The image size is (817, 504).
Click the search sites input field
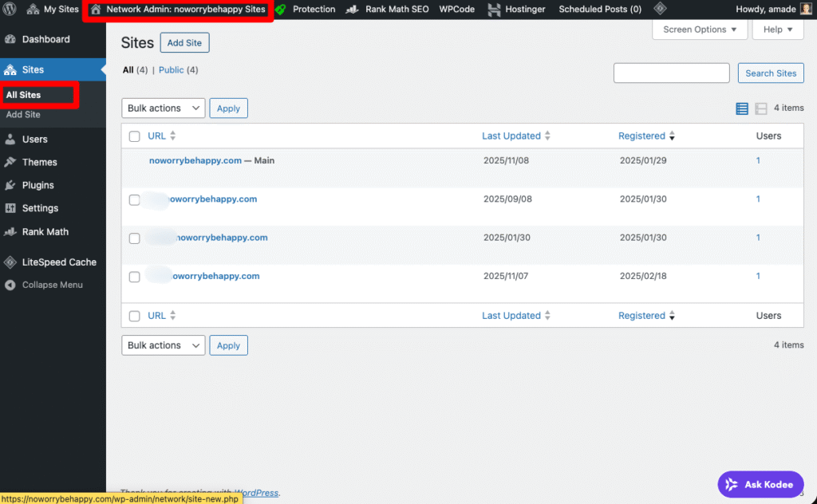click(671, 73)
